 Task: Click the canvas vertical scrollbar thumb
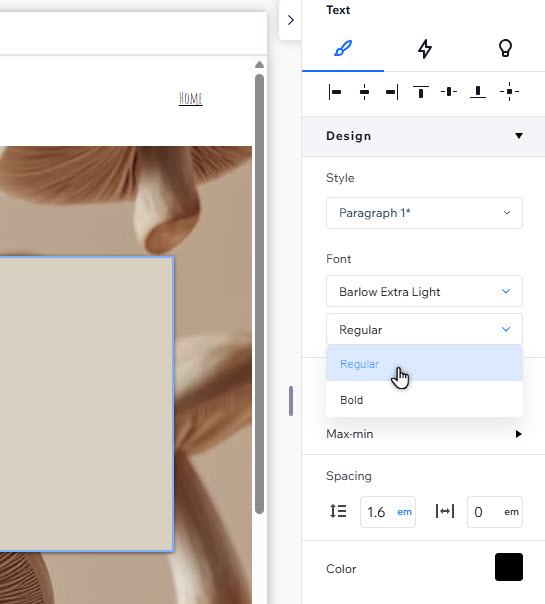click(259, 294)
